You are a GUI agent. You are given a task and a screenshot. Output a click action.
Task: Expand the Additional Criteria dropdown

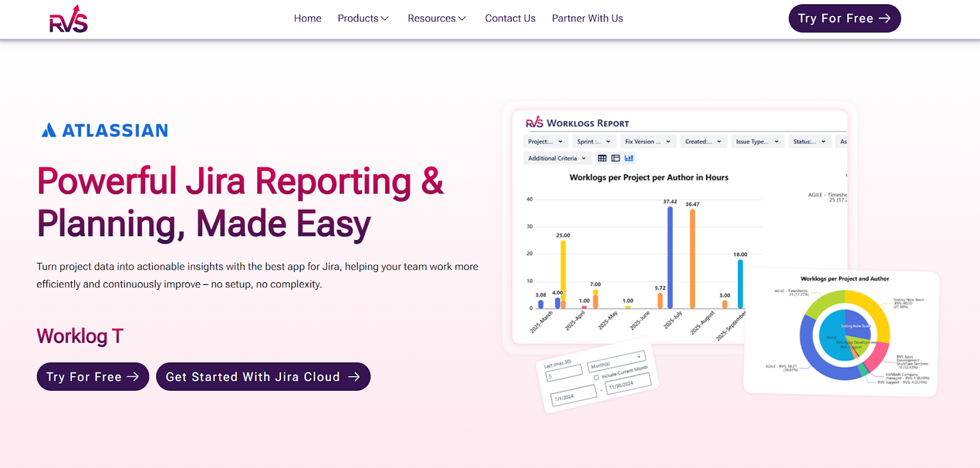(x=557, y=158)
